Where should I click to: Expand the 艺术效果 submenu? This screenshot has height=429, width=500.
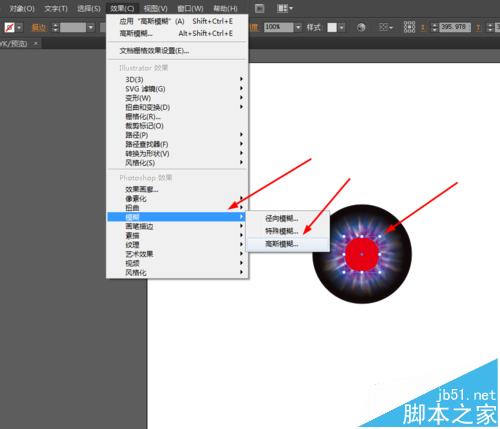point(177,254)
